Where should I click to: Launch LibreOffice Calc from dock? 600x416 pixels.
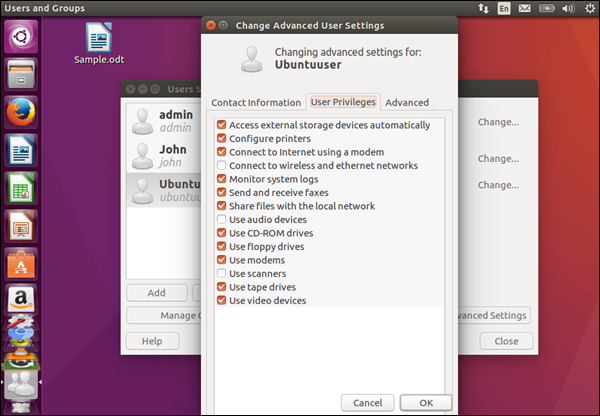(x=21, y=188)
